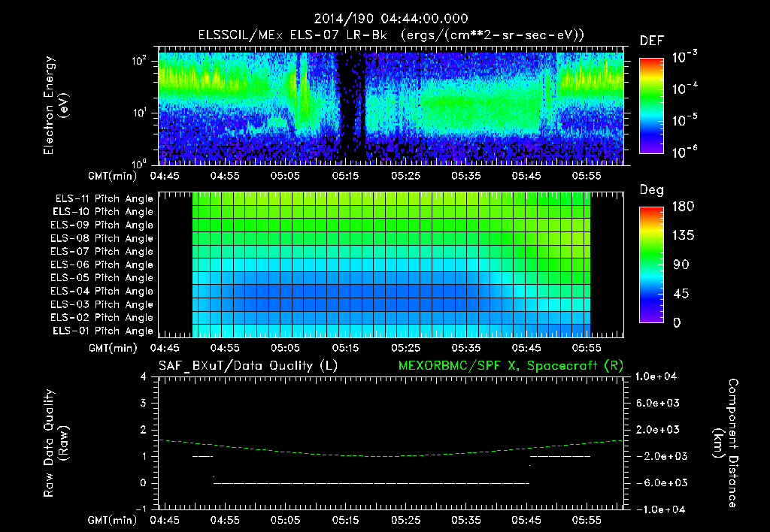Viewport: 770px width, 532px height.
Task: Click the 6.0e+03 distance axis value
Action: click(x=657, y=403)
